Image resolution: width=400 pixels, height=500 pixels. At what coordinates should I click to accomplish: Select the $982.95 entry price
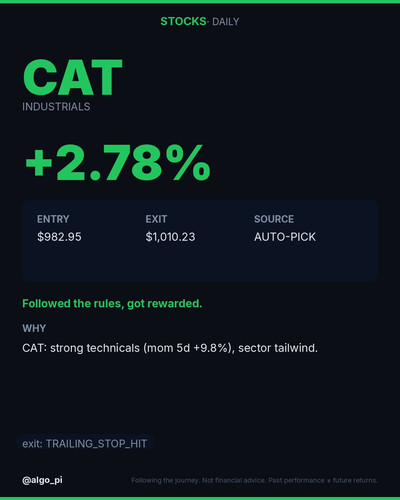[x=59, y=237]
